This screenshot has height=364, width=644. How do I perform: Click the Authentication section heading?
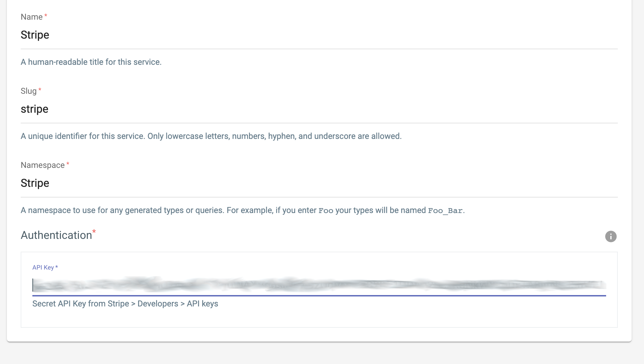pyautogui.click(x=56, y=235)
